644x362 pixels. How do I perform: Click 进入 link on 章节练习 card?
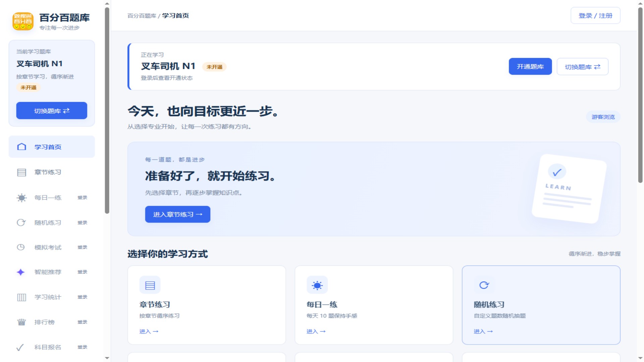[x=149, y=331]
